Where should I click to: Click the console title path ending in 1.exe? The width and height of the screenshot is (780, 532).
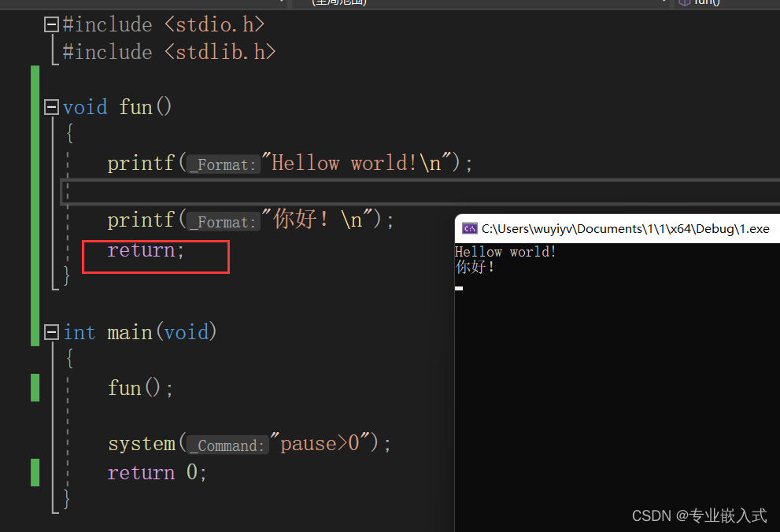[x=625, y=229]
